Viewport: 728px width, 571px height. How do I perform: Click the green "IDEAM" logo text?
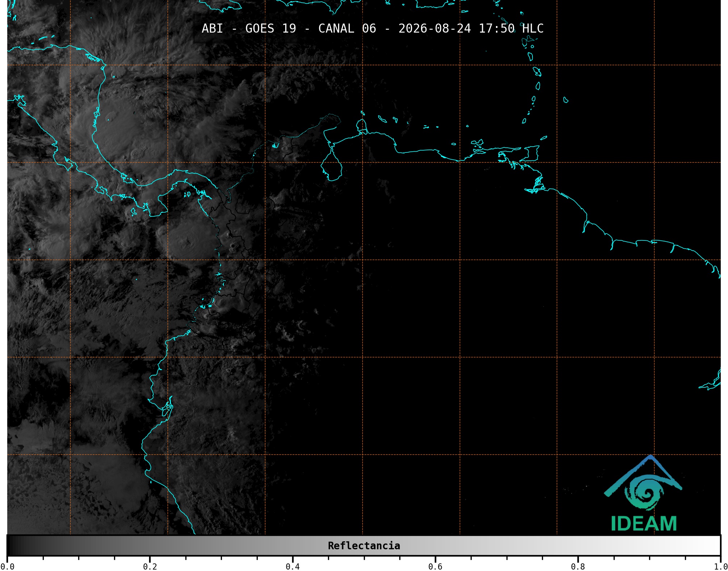tap(644, 524)
